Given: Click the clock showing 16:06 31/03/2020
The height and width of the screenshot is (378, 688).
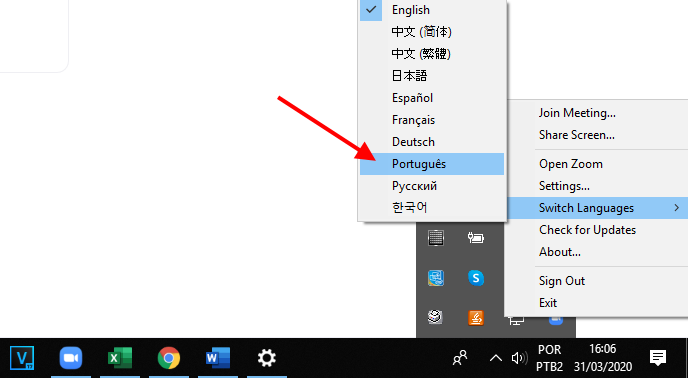Looking at the screenshot, I should [x=602, y=358].
